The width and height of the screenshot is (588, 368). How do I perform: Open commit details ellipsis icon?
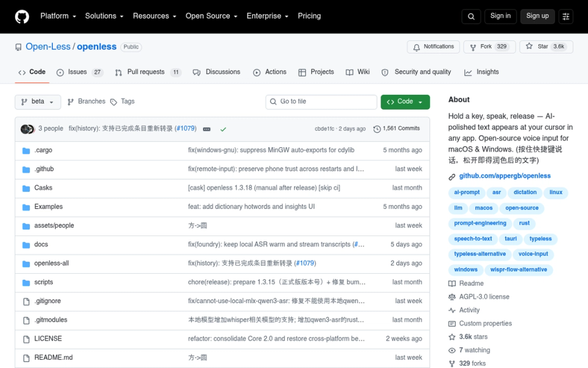click(x=206, y=129)
